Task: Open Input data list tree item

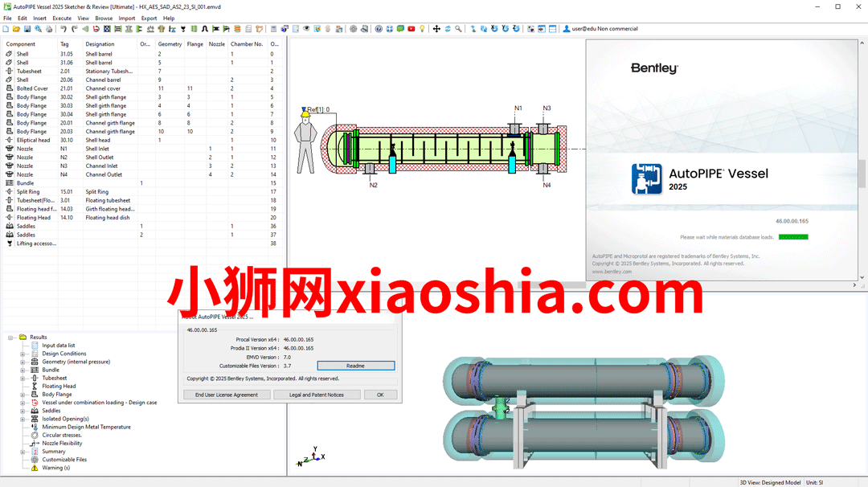Action: (x=58, y=346)
